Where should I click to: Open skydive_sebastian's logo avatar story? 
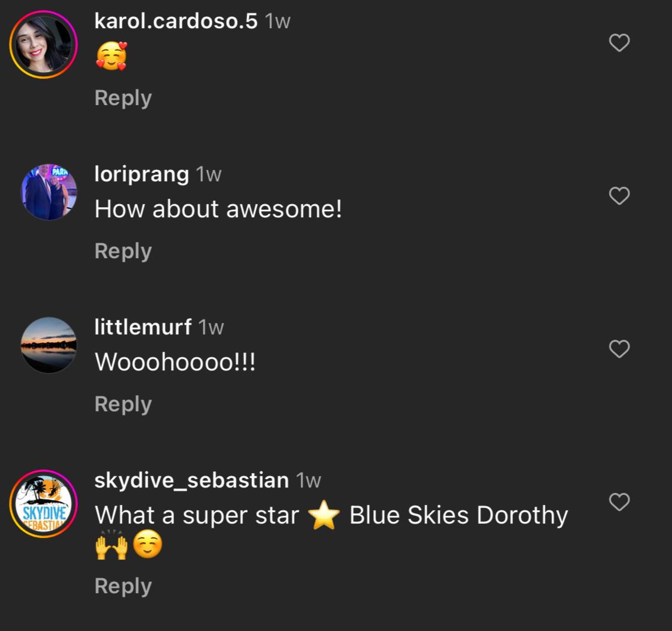[43, 504]
